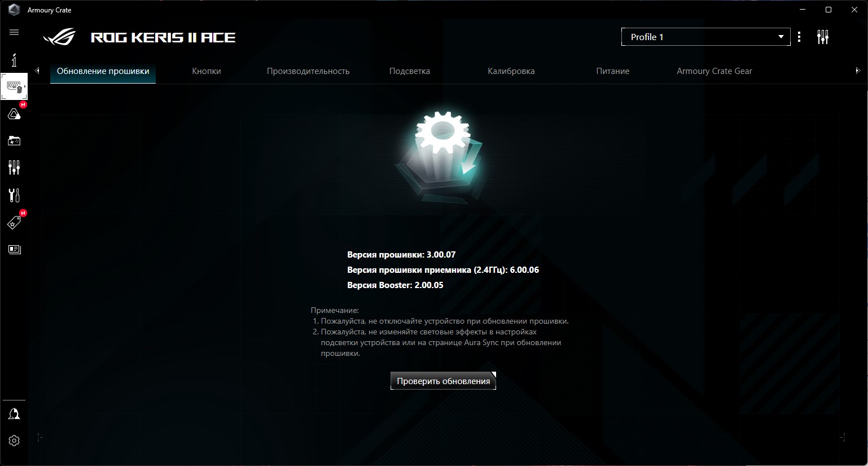868x466 pixels.
Task: Switch to the Питание tab
Action: coord(613,71)
